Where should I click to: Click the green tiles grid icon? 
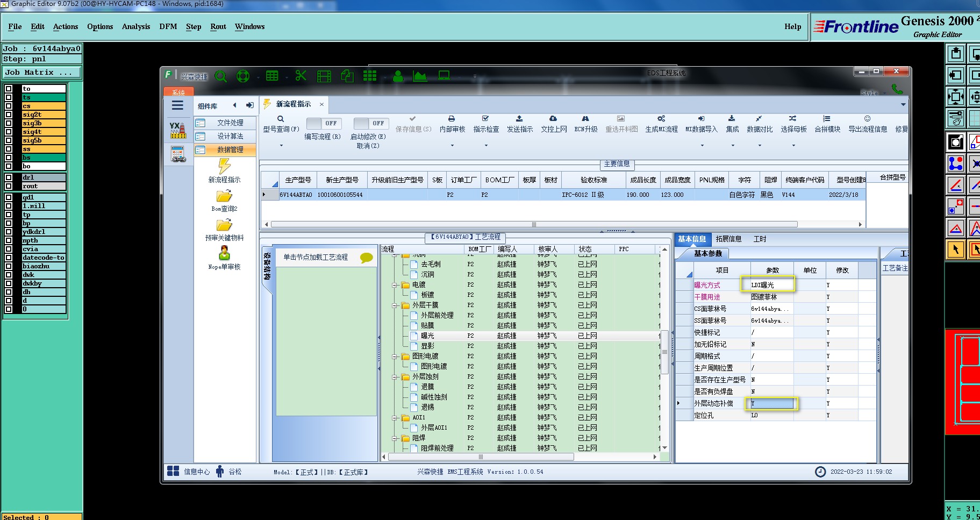click(370, 75)
